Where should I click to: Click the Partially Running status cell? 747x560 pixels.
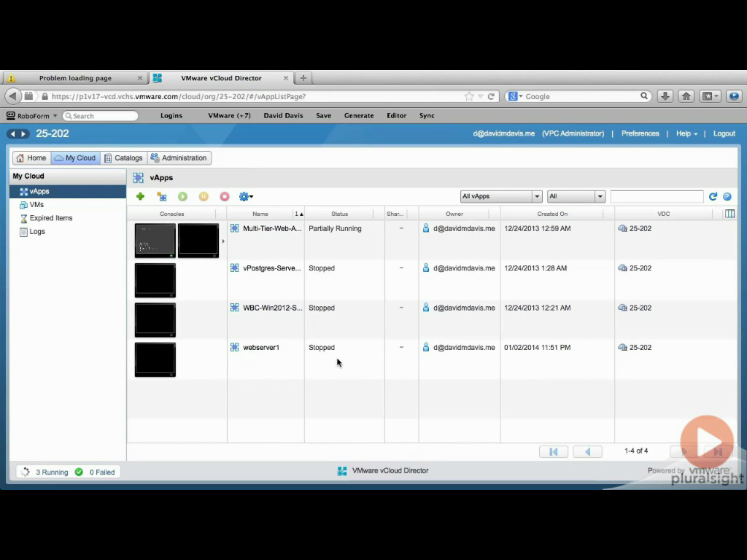click(335, 228)
